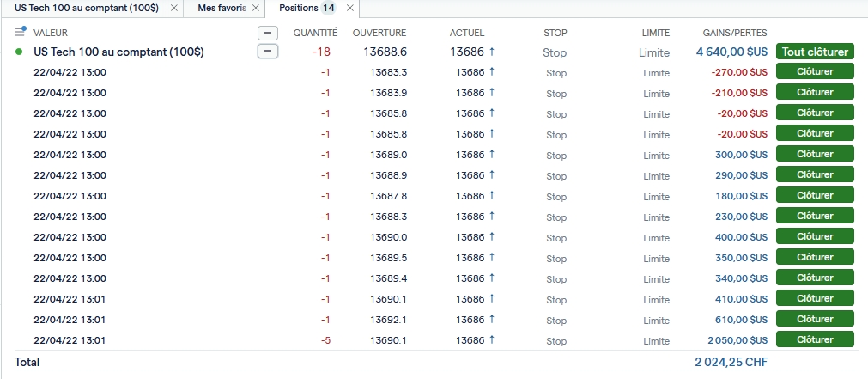The image size is (868, 379).
Task: Click the Tout clôturer button
Action: (x=815, y=52)
